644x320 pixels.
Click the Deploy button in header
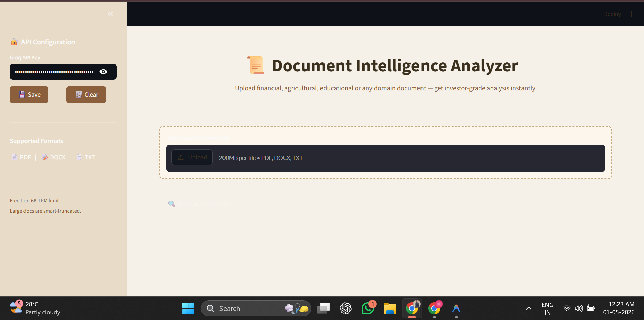pyautogui.click(x=612, y=14)
